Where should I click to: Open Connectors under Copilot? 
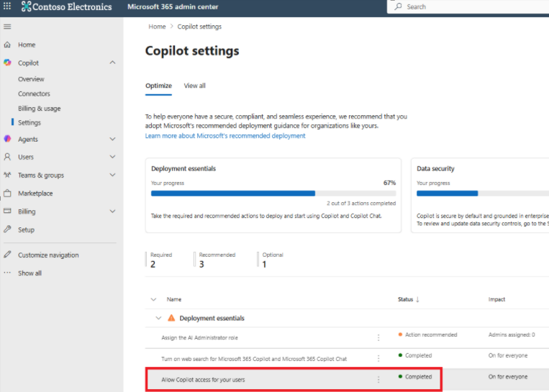[34, 94]
